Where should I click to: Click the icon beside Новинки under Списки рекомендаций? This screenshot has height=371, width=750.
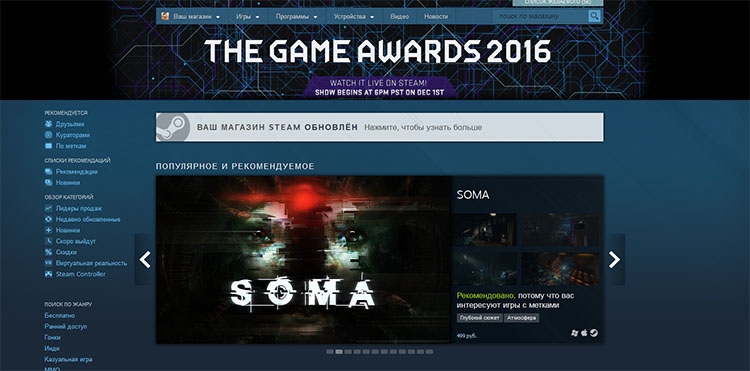pos(48,183)
